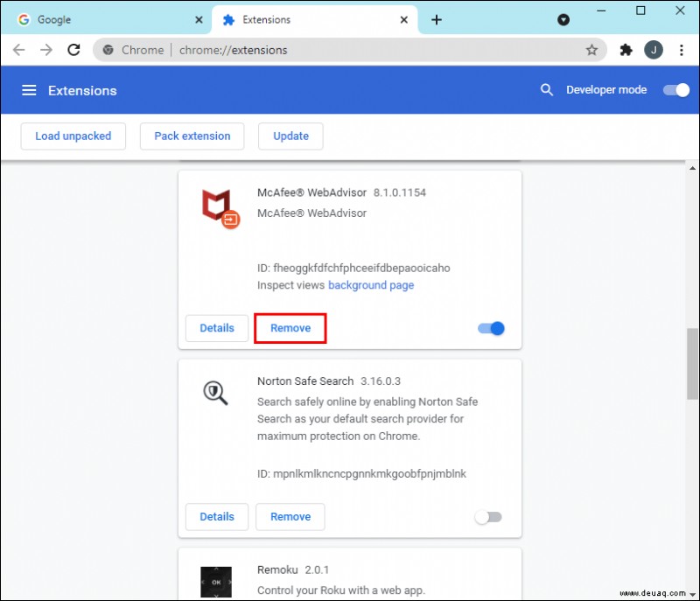Viewport: 700px width, 601px height.
Task: Open the Extensions puzzle icon in toolbar
Action: pos(626,50)
